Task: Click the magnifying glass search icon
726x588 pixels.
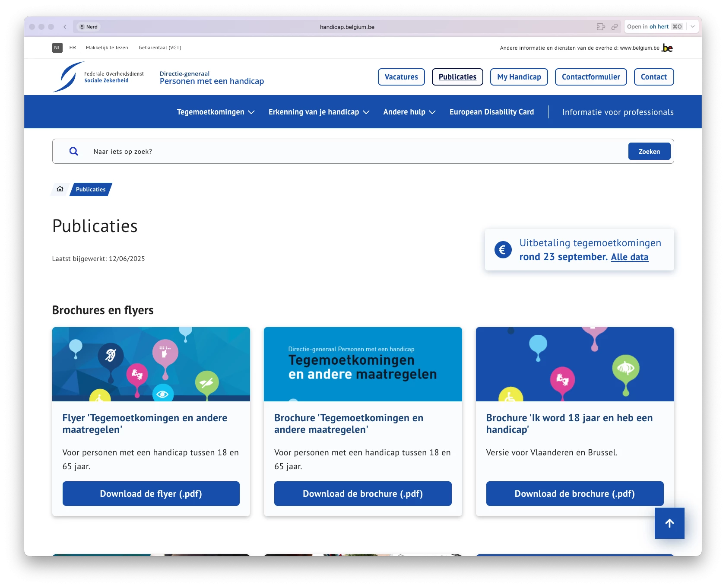Action: point(74,151)
